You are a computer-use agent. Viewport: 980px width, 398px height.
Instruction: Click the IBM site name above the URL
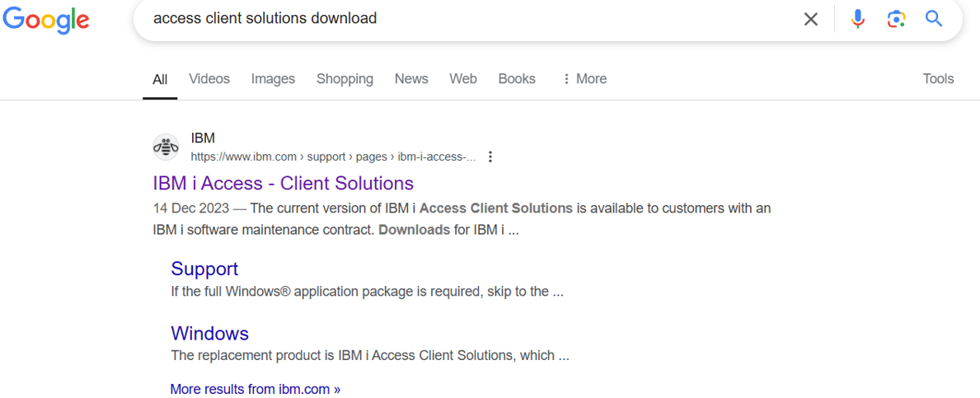click(x=203, y=138)
